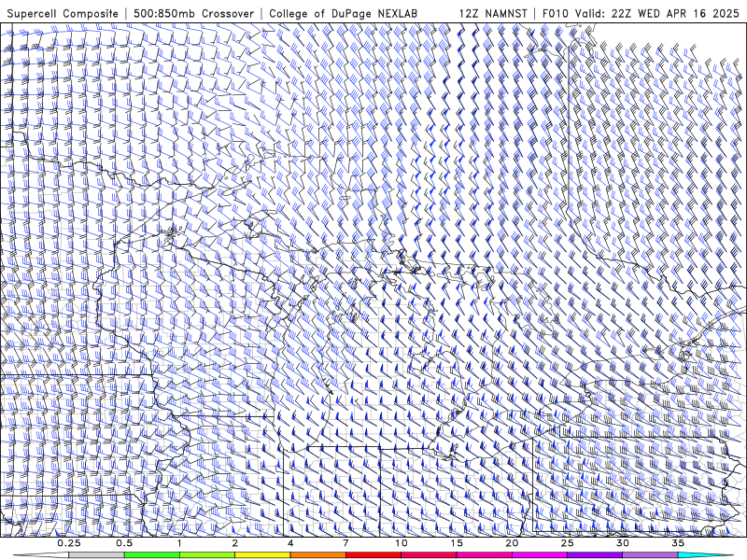Select the yellow legend swatch between 2 and 4
Image resolution: width=747 pixels, height=560 pixels.
(262, 555)
